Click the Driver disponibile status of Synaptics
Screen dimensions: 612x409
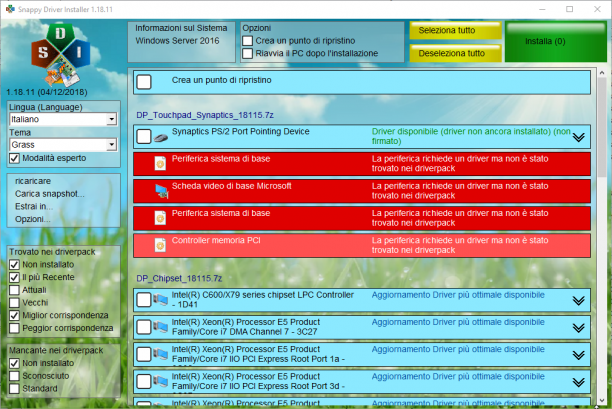pos(471,136)
